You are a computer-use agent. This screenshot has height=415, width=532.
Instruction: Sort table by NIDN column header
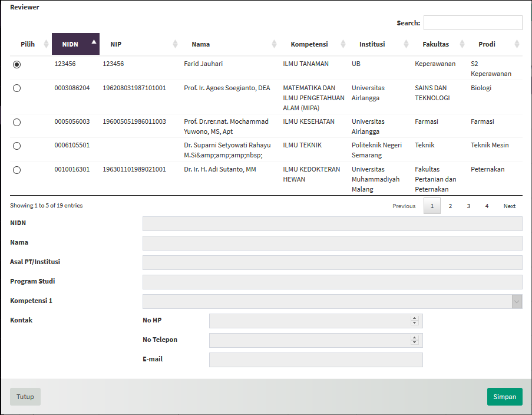[75, 44]
